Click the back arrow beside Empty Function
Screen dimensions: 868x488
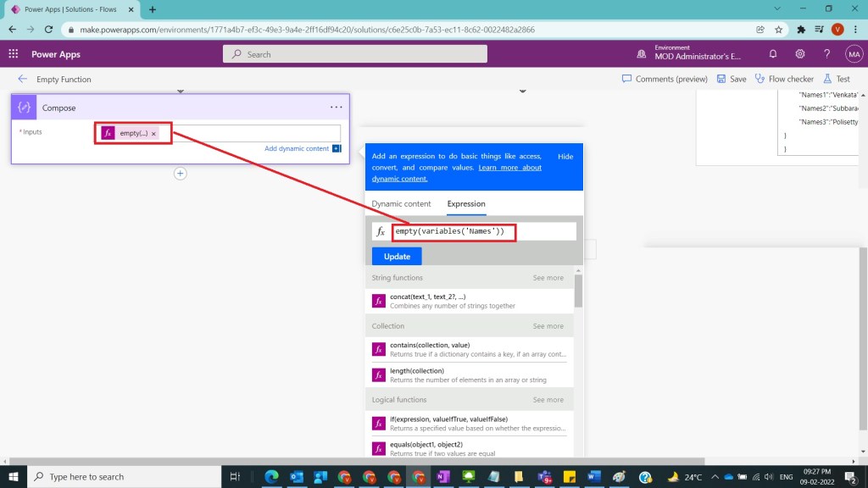coord(22,79)
